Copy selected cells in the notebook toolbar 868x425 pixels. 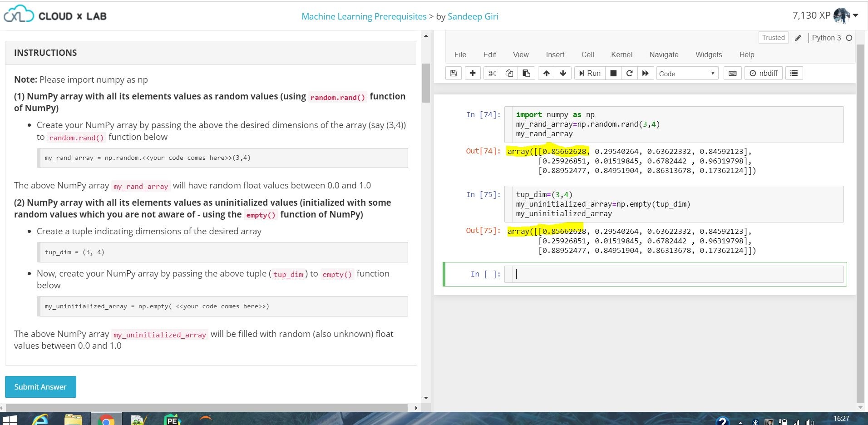click(509, 73)
